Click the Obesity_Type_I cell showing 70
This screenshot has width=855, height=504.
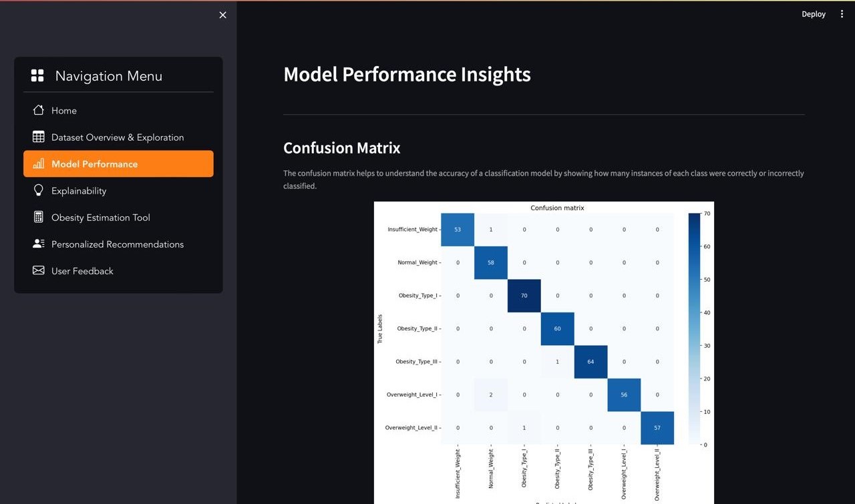click(x=524, y=296)
